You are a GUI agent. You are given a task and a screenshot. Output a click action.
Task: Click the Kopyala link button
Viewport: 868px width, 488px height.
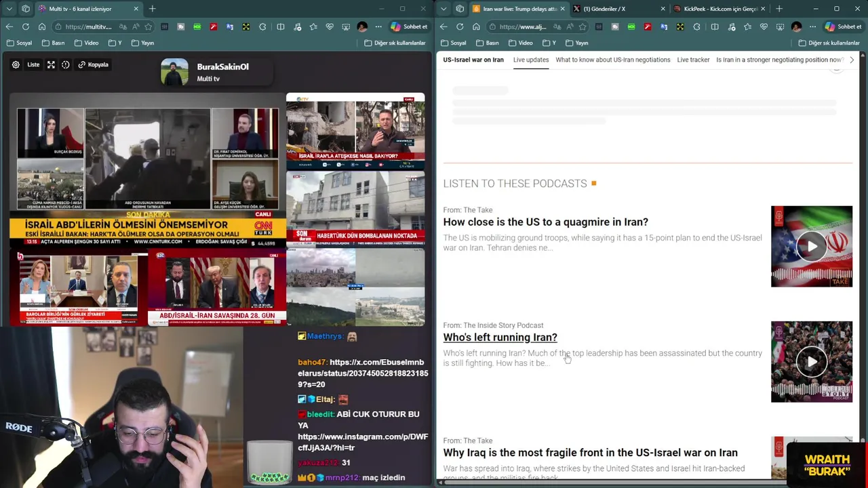[x=93, y=64]
